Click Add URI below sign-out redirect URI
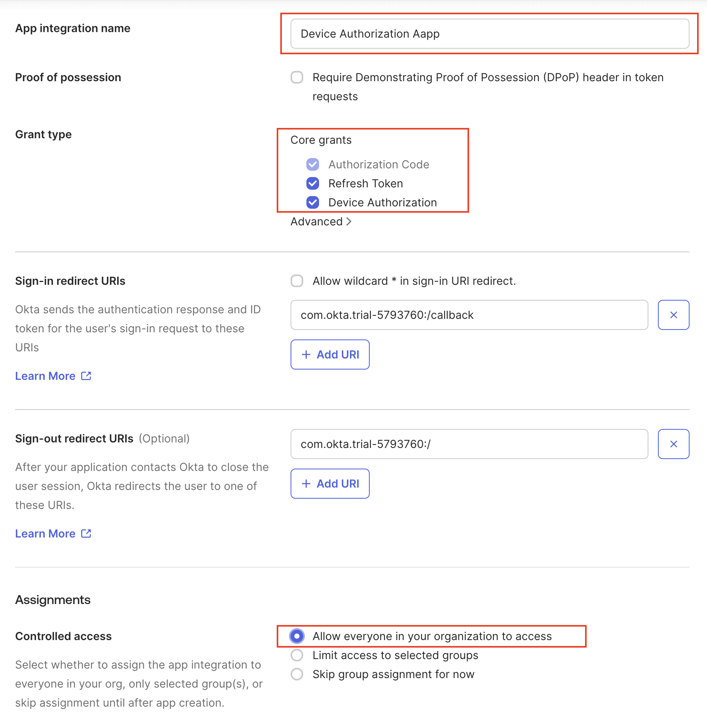Screen dimensions: 707x728 330,483
